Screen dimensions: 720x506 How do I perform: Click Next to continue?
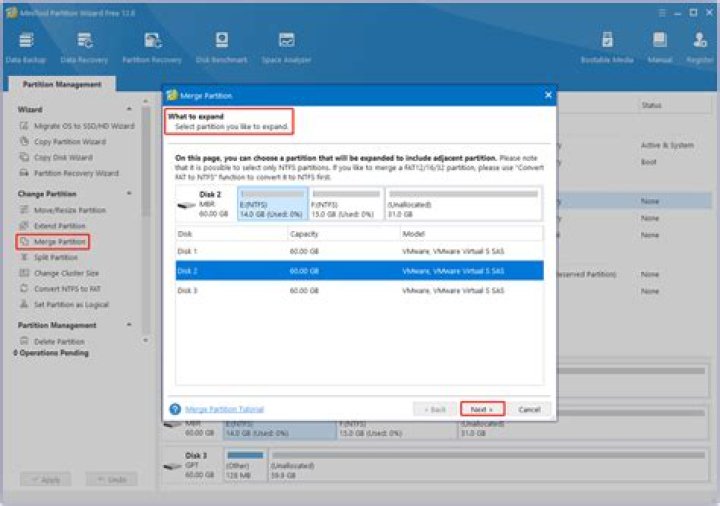(482, 409)
